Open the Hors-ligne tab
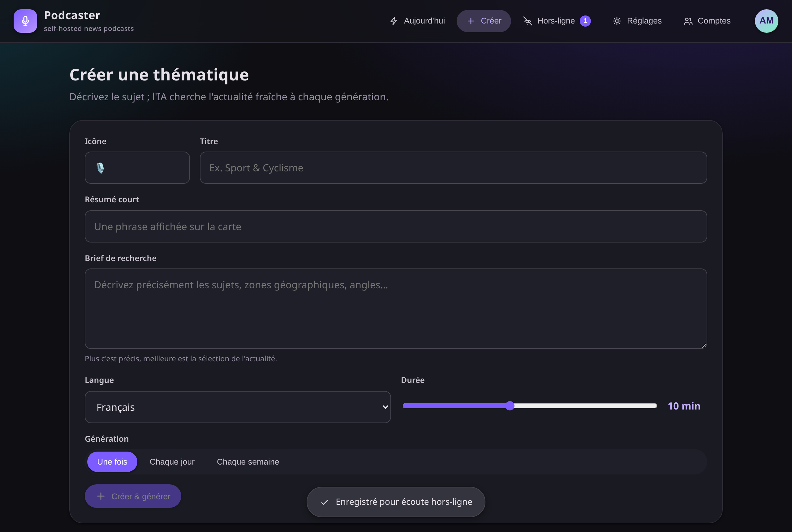 557,21
